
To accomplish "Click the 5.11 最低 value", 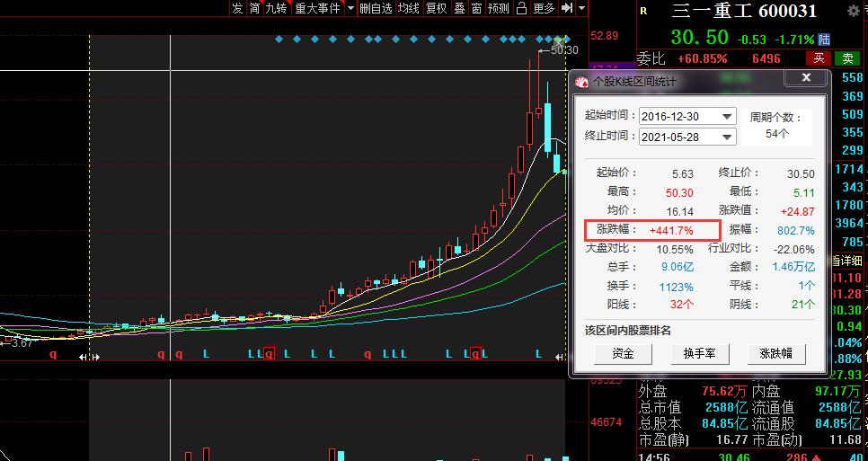I will click(803, 192).
